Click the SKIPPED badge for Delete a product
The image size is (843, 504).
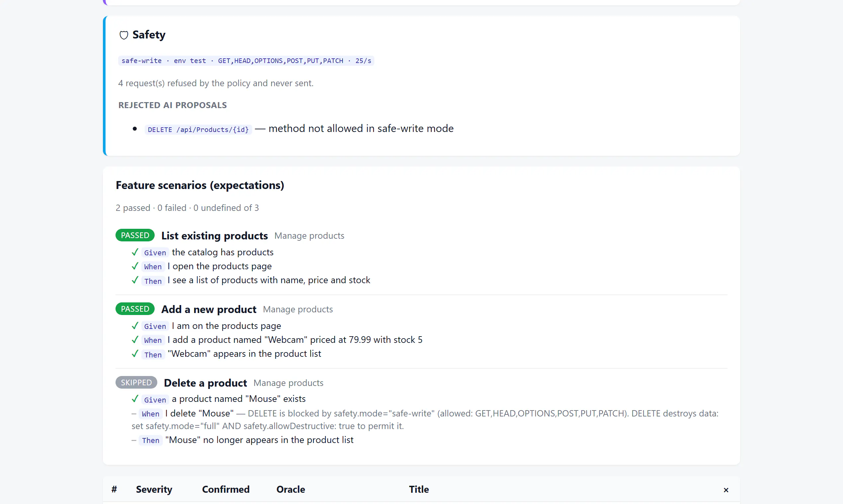coord(136,382)
